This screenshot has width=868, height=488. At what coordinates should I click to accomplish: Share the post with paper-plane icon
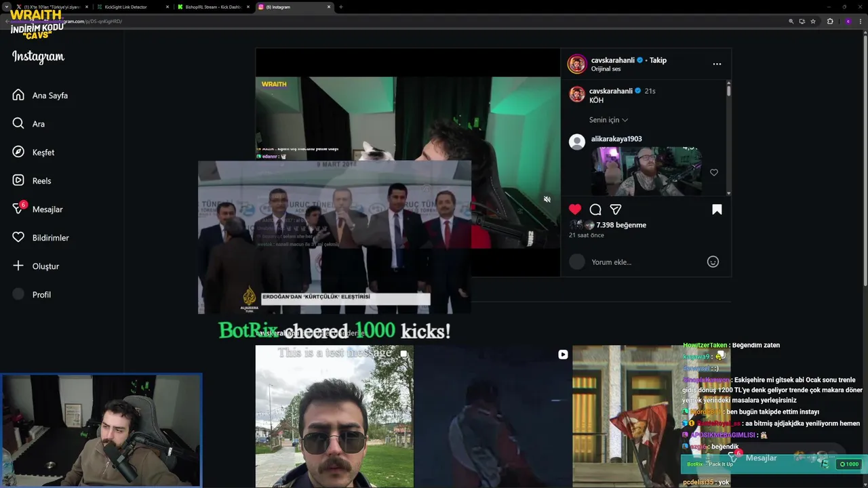(x=616, y=209)
